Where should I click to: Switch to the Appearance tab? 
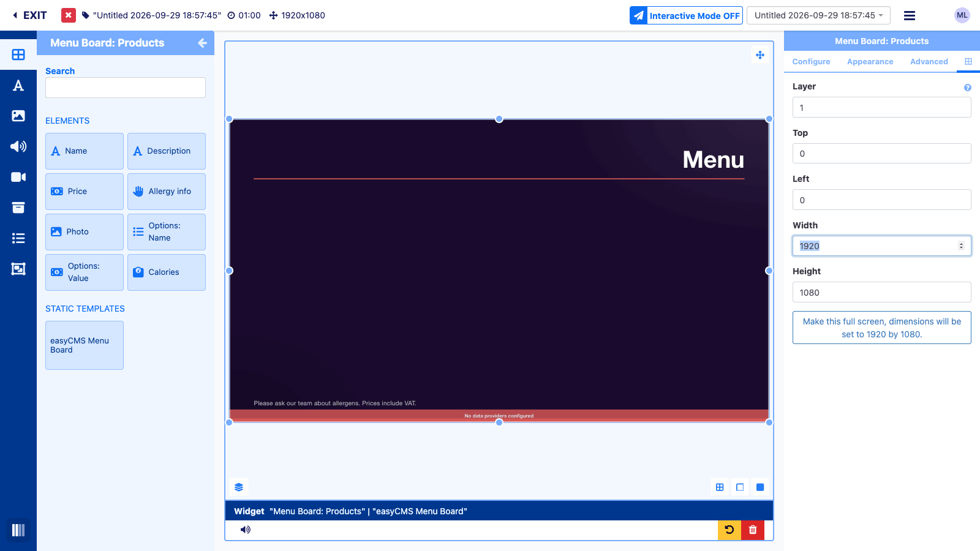pos(870,62)
